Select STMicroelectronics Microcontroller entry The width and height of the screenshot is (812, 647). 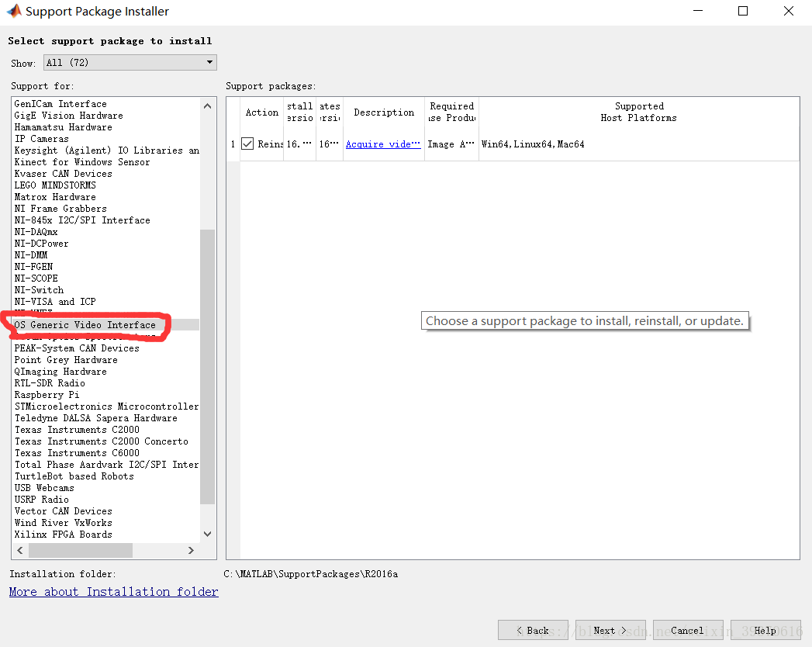[x=105, y=407]
